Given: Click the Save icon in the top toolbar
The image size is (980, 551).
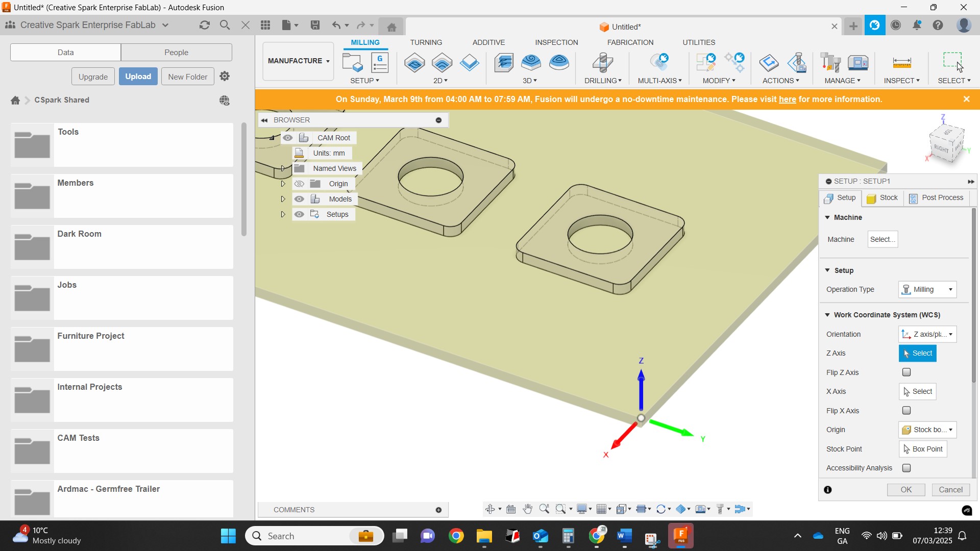Looking at the screenshot, I should click(x=315, y=25).
